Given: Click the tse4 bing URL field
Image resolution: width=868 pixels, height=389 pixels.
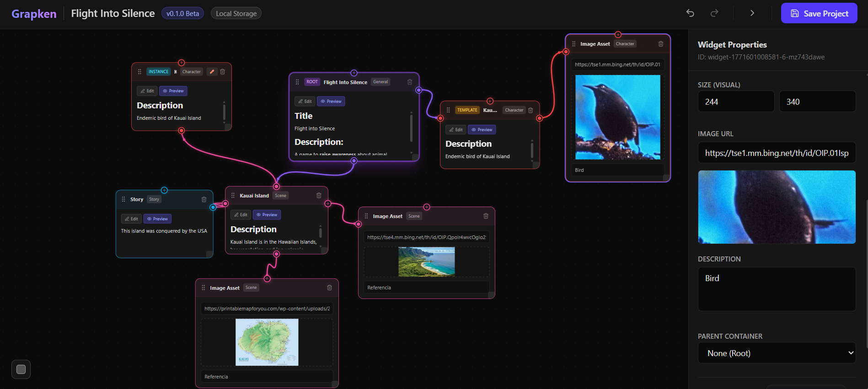Looking at the screenshot, I should (427, 237).
